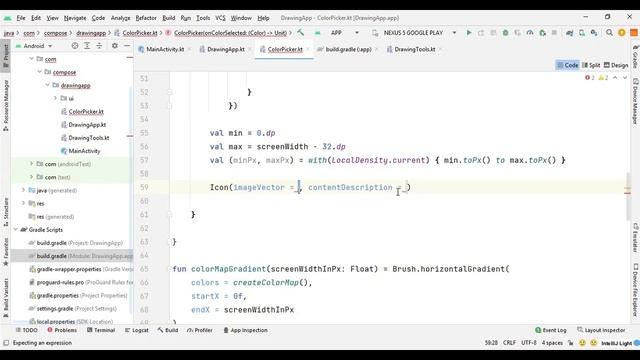Open the Event Log

tap(551, 330)
